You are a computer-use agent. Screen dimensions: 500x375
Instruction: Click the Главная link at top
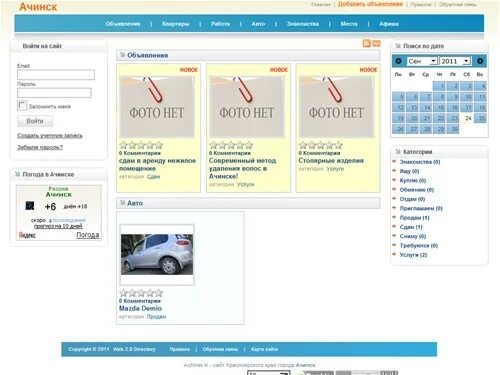click(x=321, y=5)
